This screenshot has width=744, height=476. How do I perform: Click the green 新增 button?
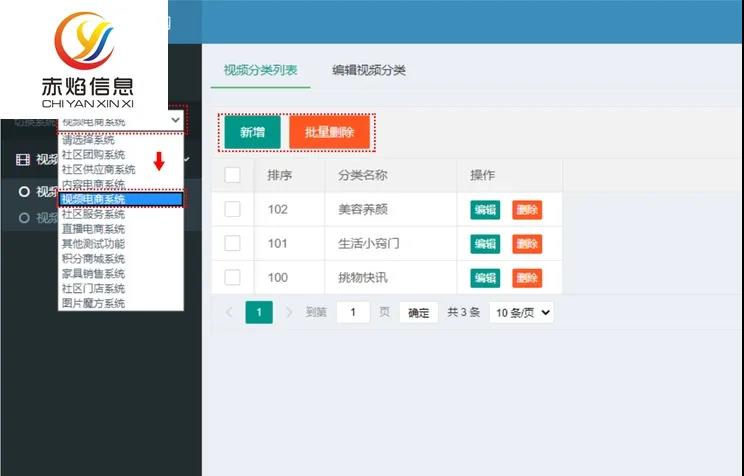point(252,132)
